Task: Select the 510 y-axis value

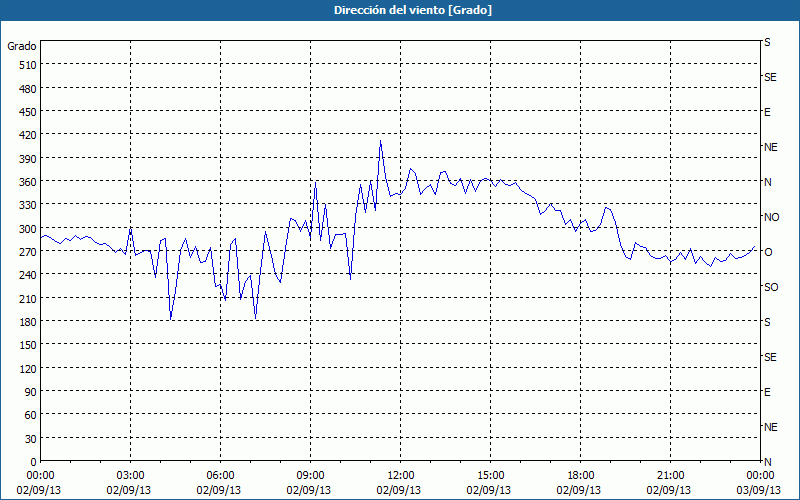Action: (x=28, y=65)
